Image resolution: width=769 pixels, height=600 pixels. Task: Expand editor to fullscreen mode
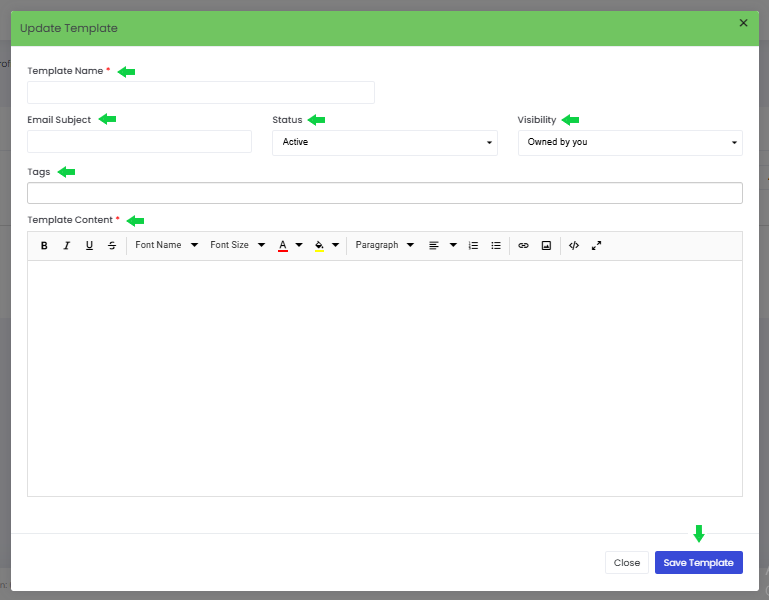pos(596,245)
